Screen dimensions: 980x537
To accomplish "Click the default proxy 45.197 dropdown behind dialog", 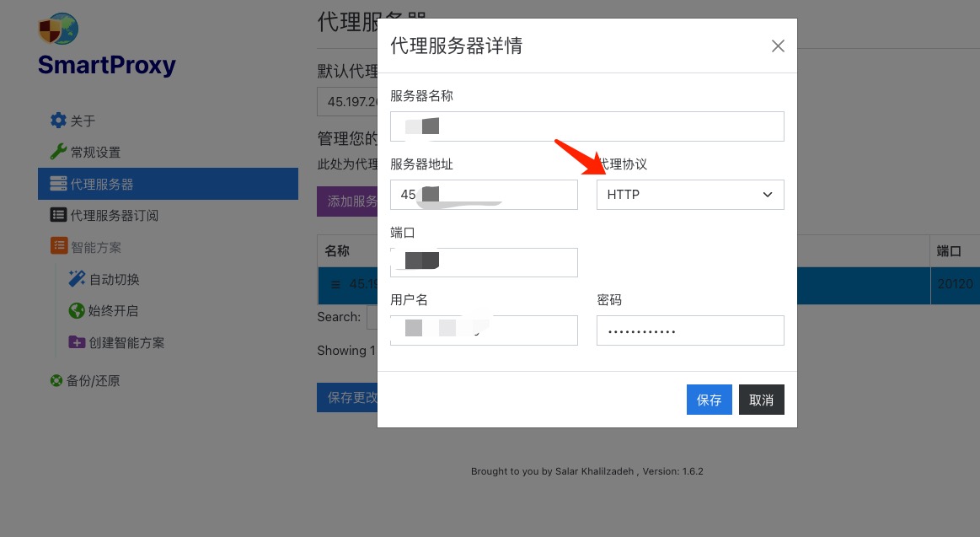I will pos(347,101).
